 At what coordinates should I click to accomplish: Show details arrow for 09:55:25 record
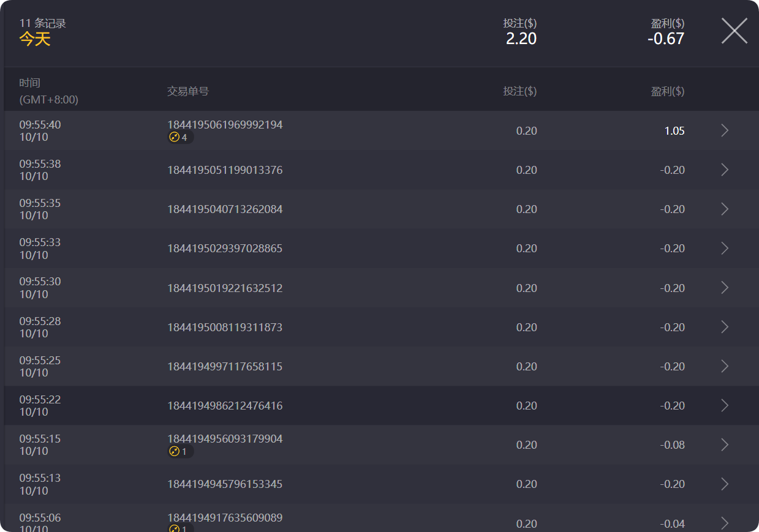pyautogui.click(x=725, y=366)
